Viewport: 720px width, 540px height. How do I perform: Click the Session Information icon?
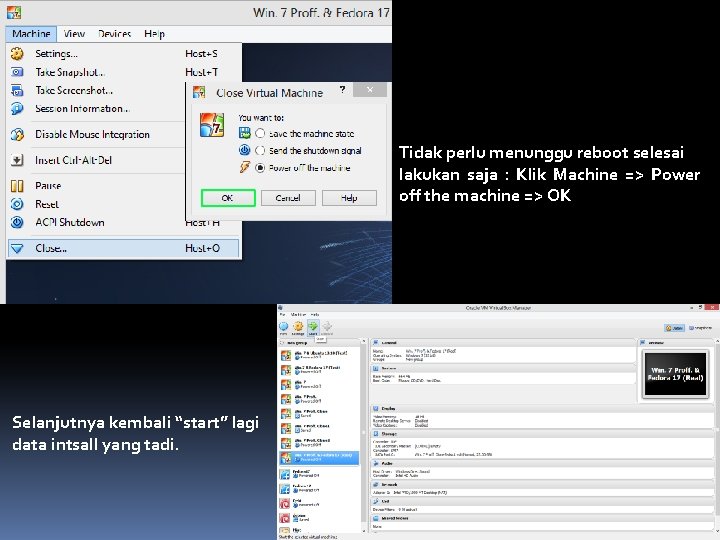17,109
